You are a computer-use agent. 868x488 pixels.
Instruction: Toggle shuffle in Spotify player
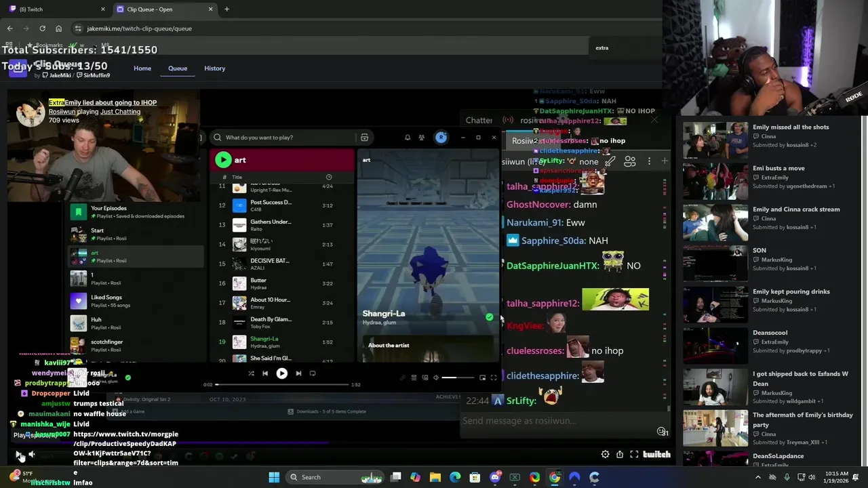(x=251, y=373)
